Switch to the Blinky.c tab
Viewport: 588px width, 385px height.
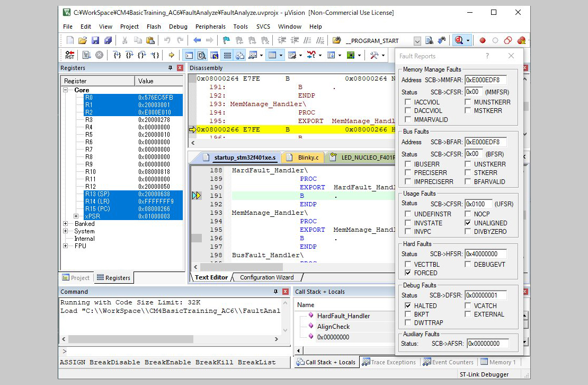305,157
